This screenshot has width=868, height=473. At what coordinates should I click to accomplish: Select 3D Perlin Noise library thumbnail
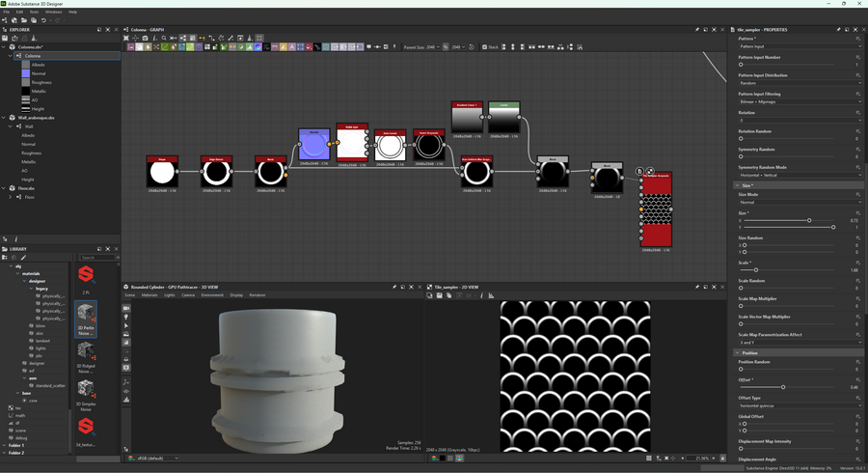86,314
